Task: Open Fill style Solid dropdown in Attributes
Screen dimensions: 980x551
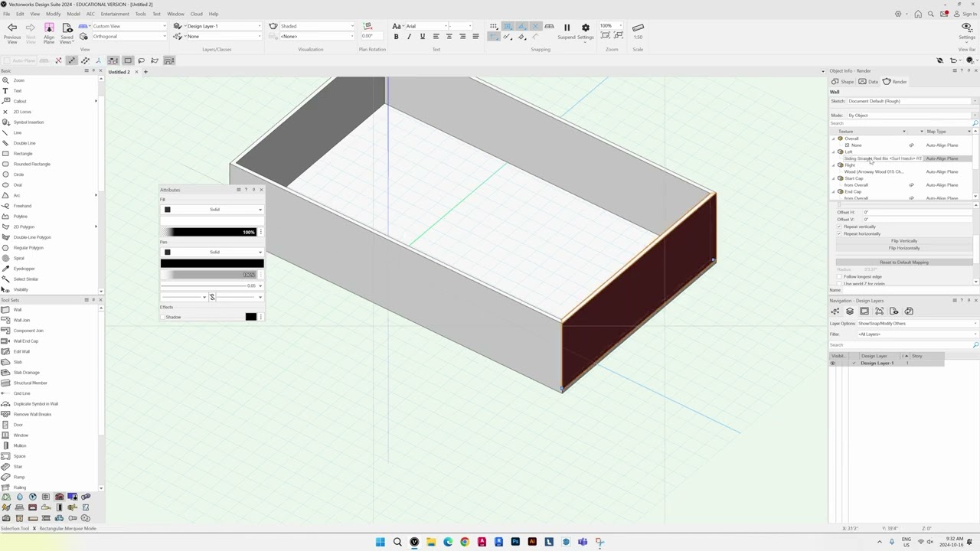Action: point(212,210)
